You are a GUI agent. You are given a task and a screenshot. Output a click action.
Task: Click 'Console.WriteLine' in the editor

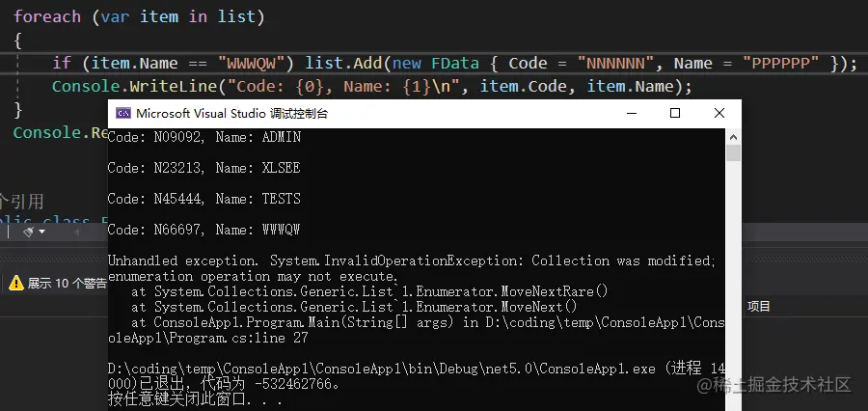click(x=134, y=87)
